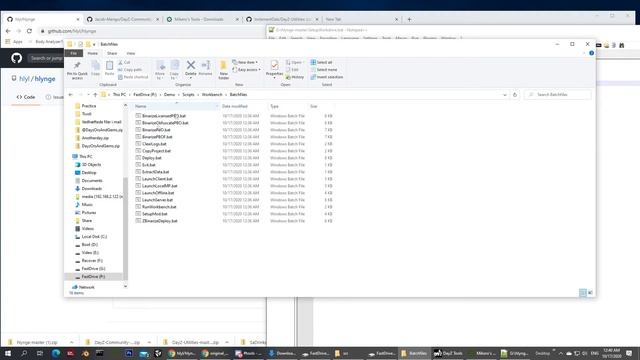
Task: Sort by the Type column header
Action: pos(288,106)
